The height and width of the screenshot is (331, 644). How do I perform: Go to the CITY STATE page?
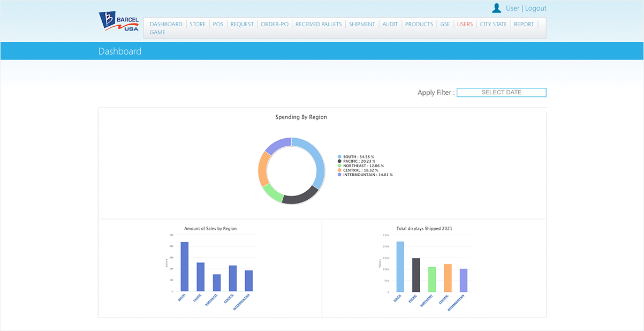[x=493, y=24]
